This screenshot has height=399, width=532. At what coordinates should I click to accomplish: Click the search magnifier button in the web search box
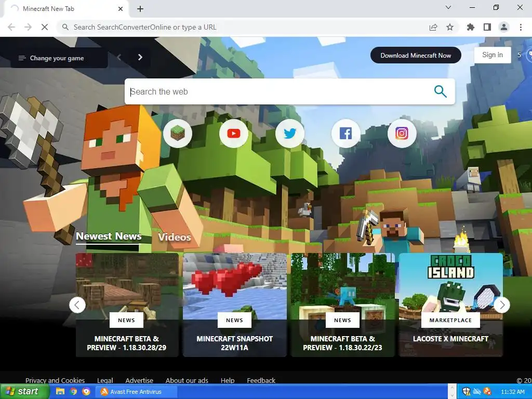pos(440,91)
